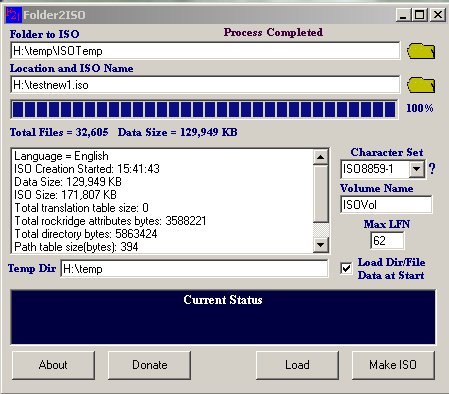
Task: Click the log scrollbar thumb
Action: [x=321, y=194]
